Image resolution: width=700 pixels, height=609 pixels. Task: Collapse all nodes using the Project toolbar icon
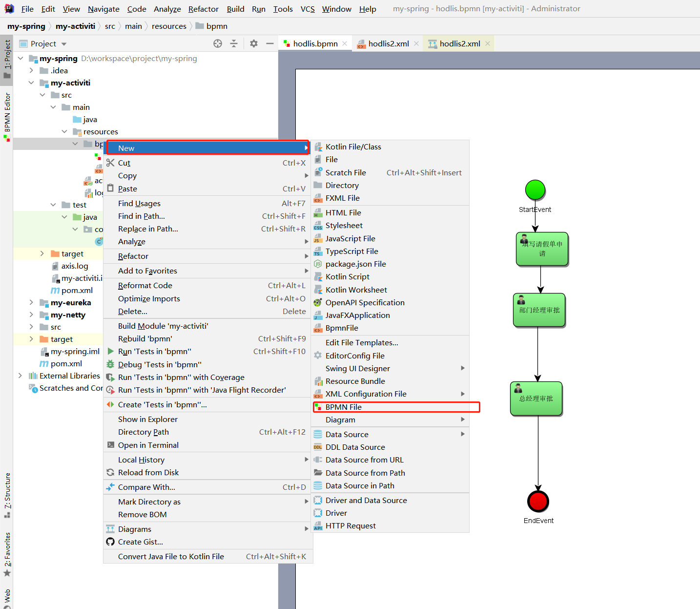(x=234, y=43)
